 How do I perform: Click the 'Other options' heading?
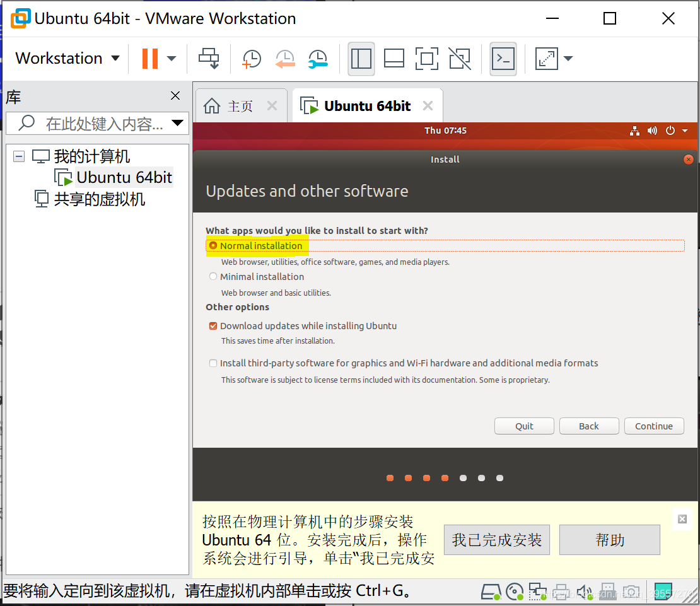click(x=237, y=307)
